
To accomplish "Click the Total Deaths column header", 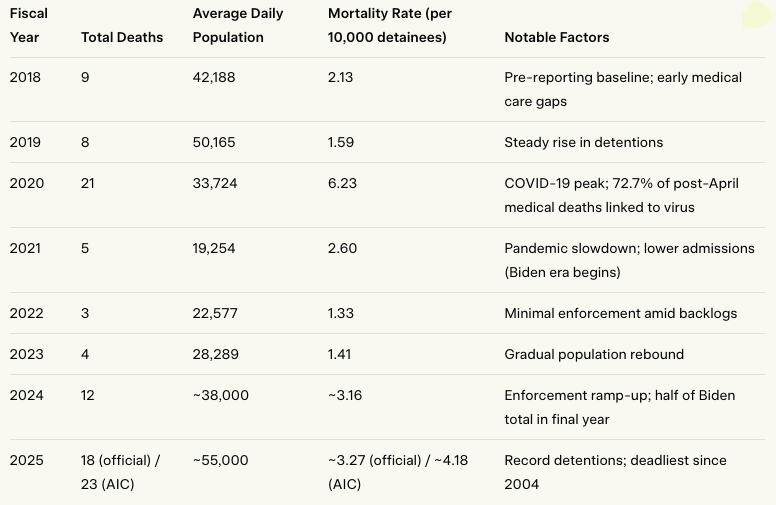I will 120,37.
